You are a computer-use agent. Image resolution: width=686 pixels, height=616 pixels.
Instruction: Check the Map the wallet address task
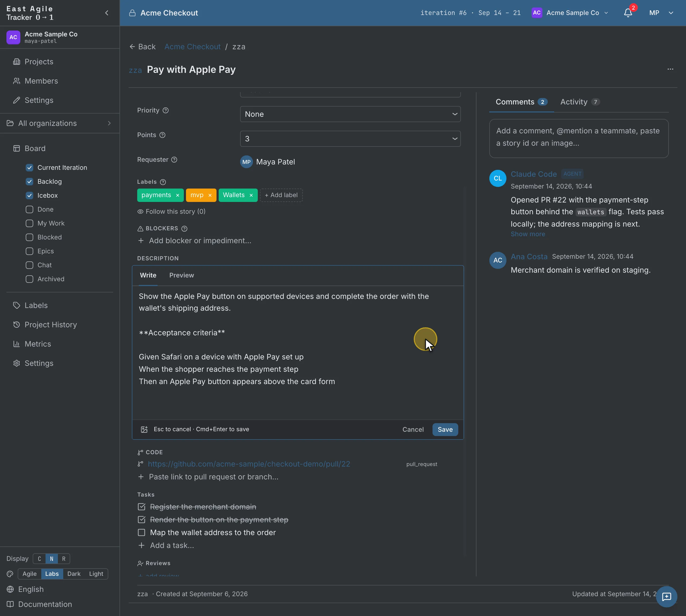tap(141, 533)
